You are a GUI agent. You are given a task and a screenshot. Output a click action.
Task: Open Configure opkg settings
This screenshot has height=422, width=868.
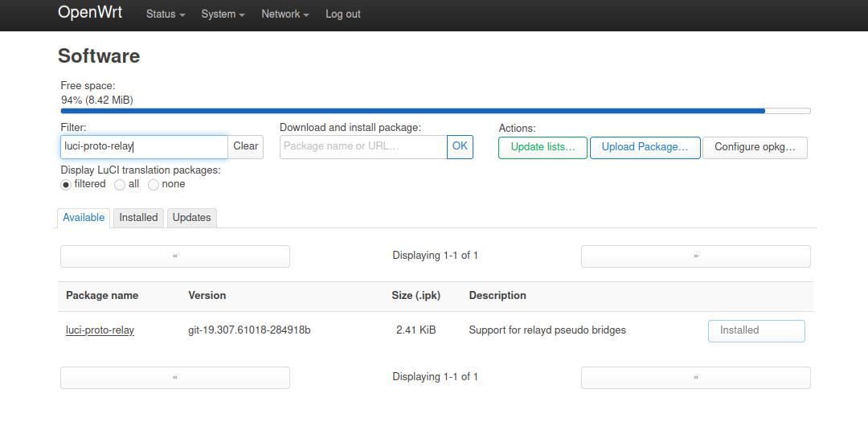pos(754,147)
